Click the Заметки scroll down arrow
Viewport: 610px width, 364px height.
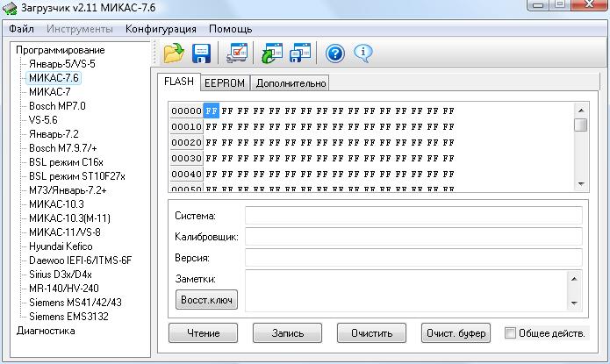tap(574, 303)
